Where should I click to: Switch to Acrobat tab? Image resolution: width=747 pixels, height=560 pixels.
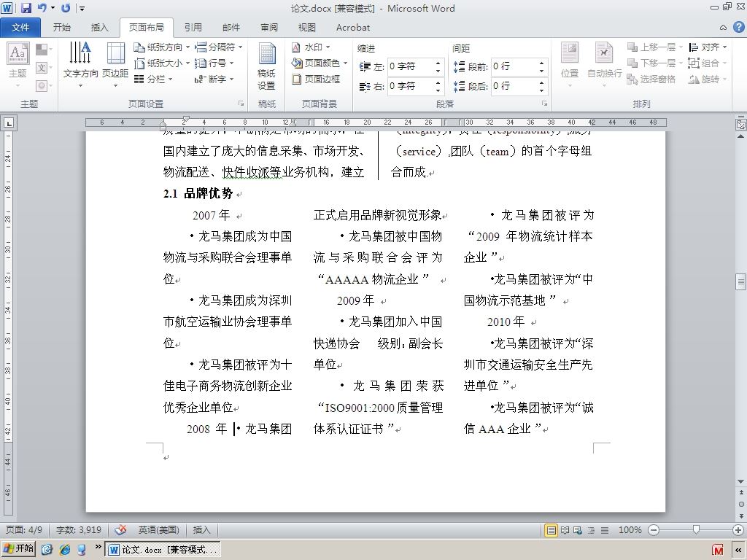(352, 28)
